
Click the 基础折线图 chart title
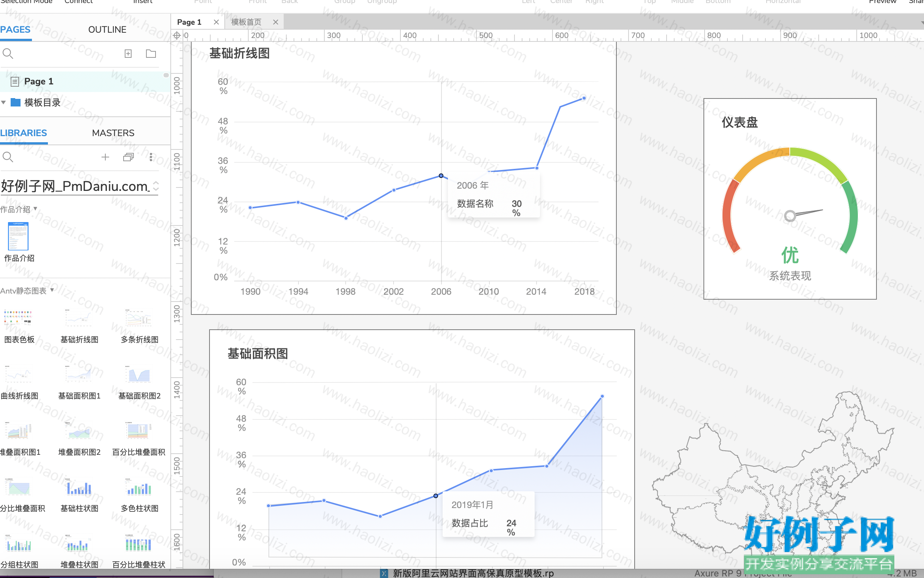tap(240, 53)
